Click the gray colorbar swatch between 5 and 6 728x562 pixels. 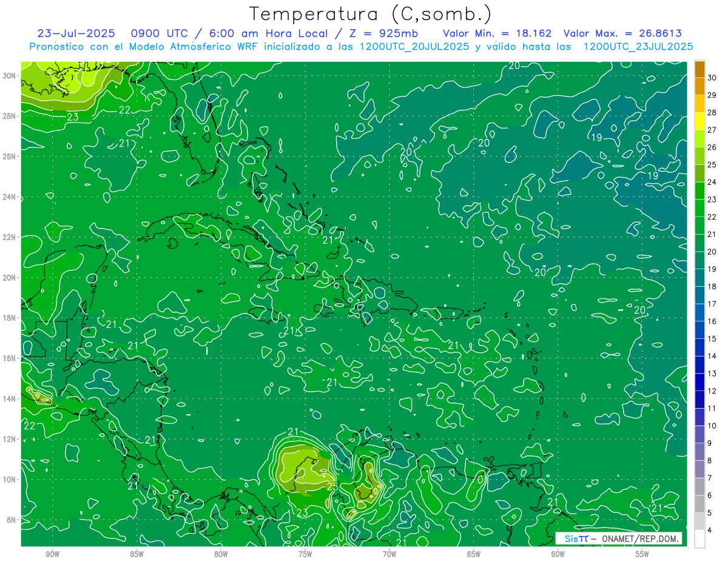699,504
